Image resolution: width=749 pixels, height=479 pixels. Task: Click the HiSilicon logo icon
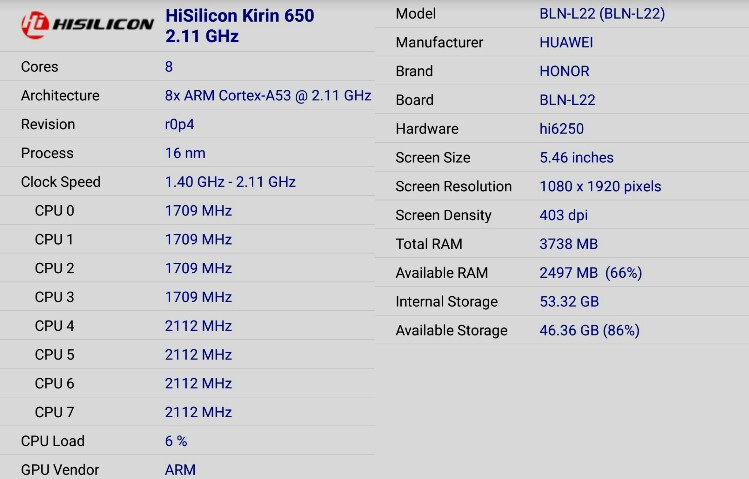coord(35,25)
